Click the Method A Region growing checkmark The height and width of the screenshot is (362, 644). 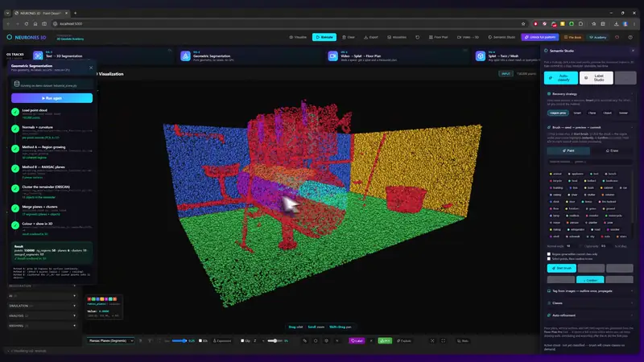(15, 149)
